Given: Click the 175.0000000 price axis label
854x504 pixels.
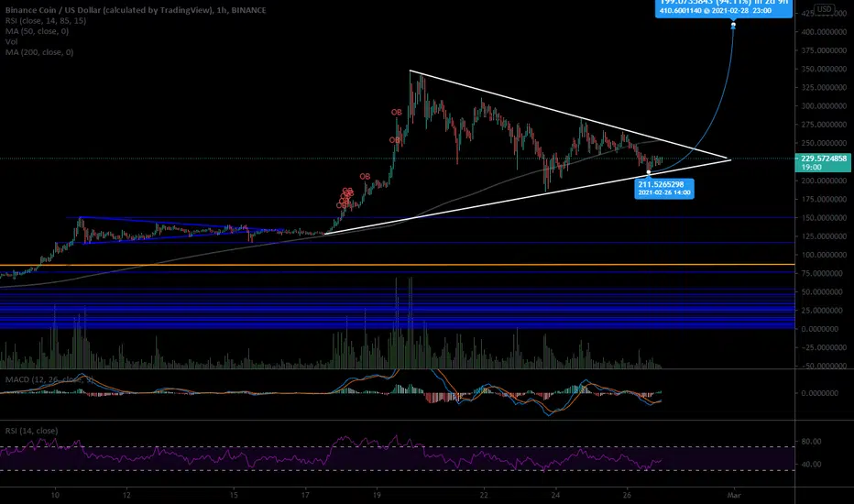Looking at the screenshot, I should tap(824, 200).
